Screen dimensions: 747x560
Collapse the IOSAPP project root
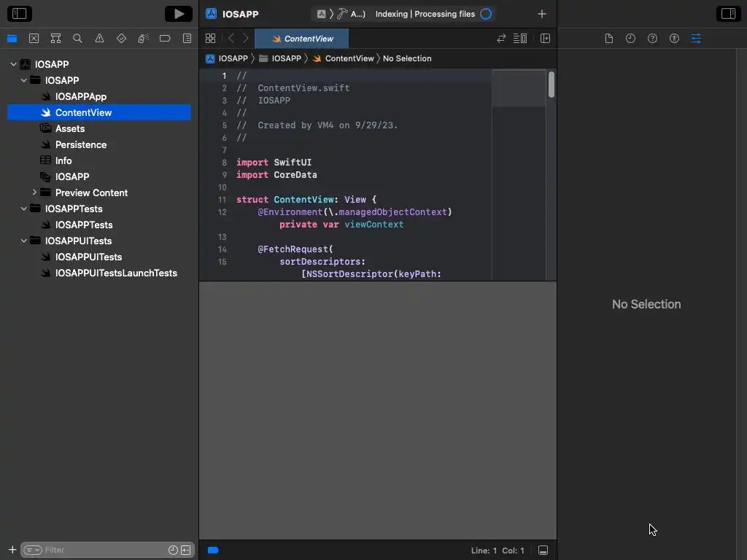click(x=13, y=64)
